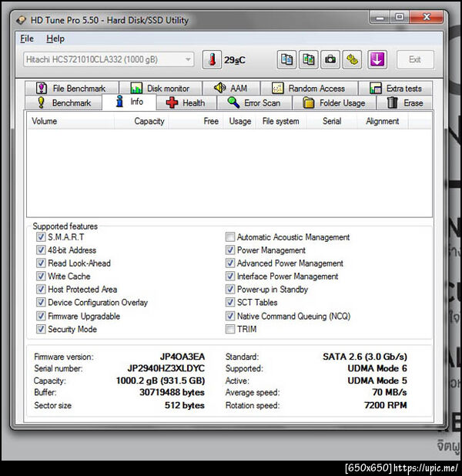Minimize the HD Tune Pro window
Image resolution: width=462 pixels, height=476 pixels.
click(380, 17)
